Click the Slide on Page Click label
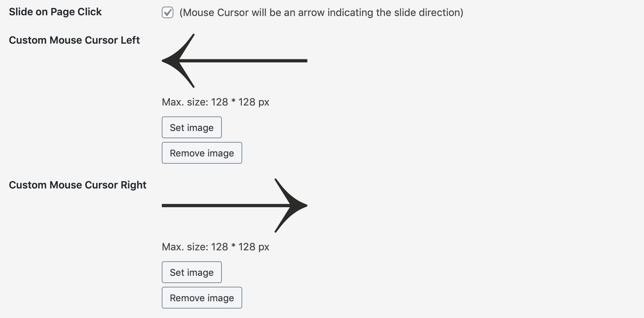Viewport: 644px width, 318px height. coord(55,12)
